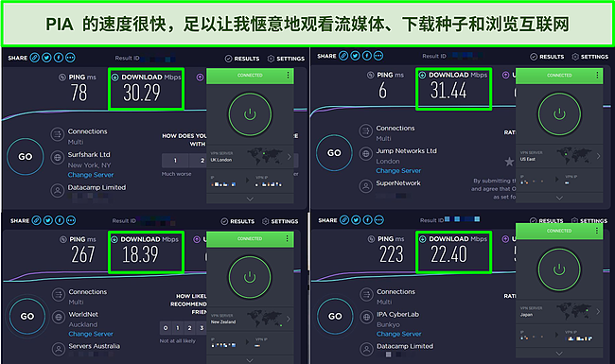Open New Zealand server list chevron in PIA
This screenshot has width=615, height=364.
click(289, 319)
